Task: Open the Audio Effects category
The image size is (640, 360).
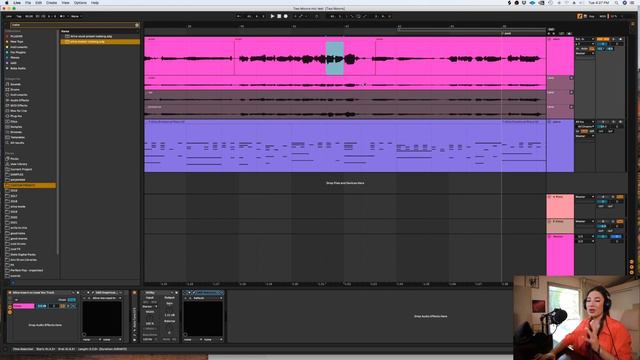Action: pyautogui.click(x=19, y=100)
